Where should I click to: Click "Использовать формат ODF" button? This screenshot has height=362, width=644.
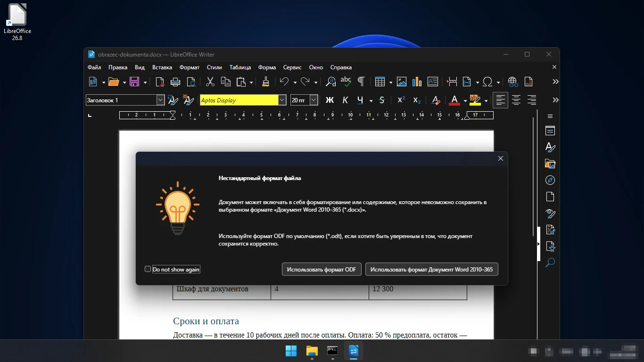322,269
